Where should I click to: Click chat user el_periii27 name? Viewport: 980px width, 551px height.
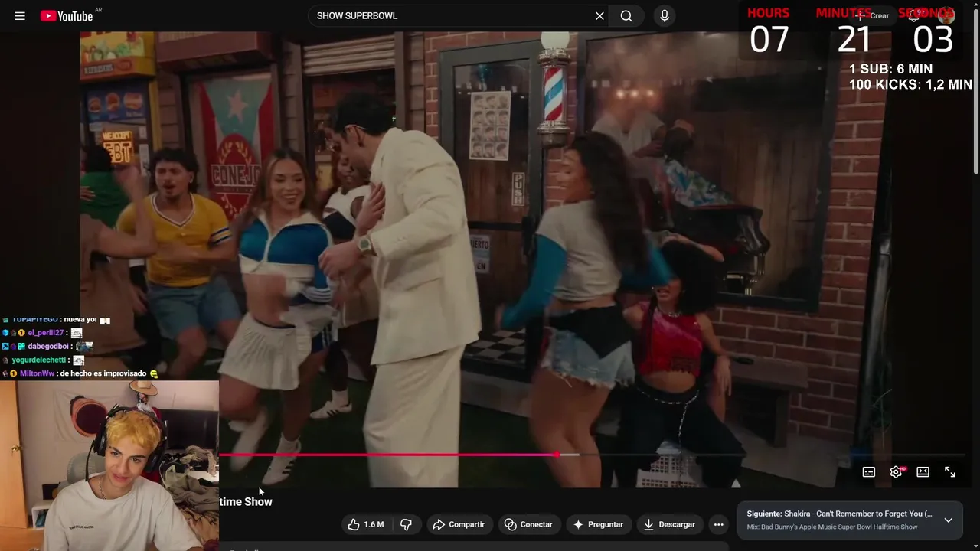click(46, 333)
